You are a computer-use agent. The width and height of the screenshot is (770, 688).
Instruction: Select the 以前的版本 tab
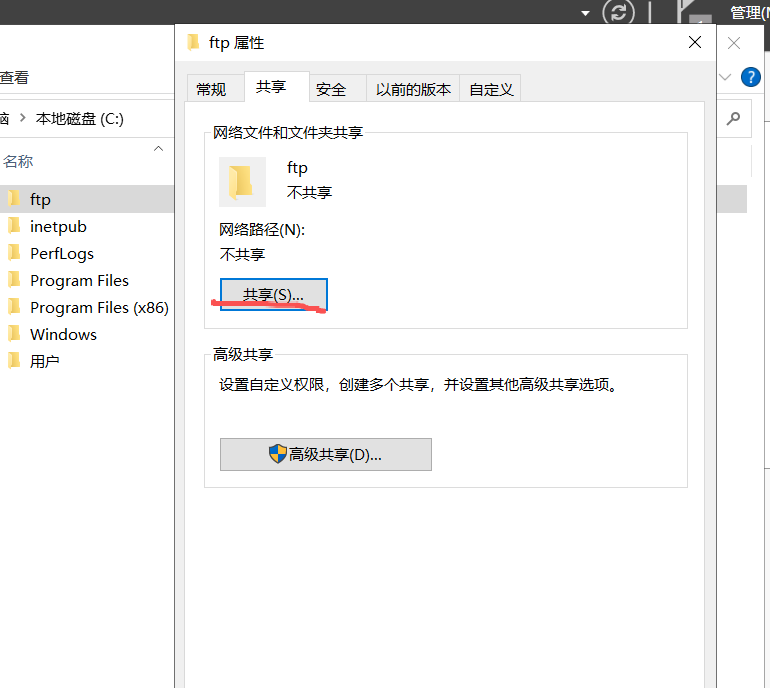tap(413, 89)
